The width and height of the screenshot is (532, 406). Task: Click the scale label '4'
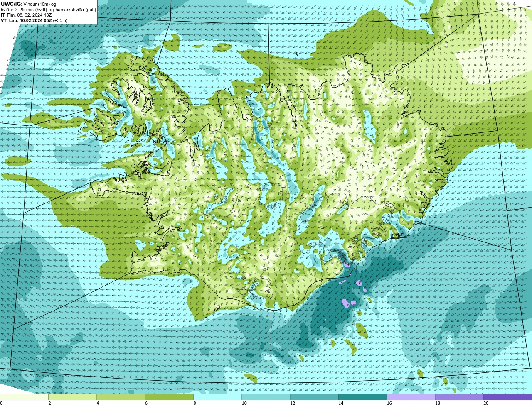[98, 403]
